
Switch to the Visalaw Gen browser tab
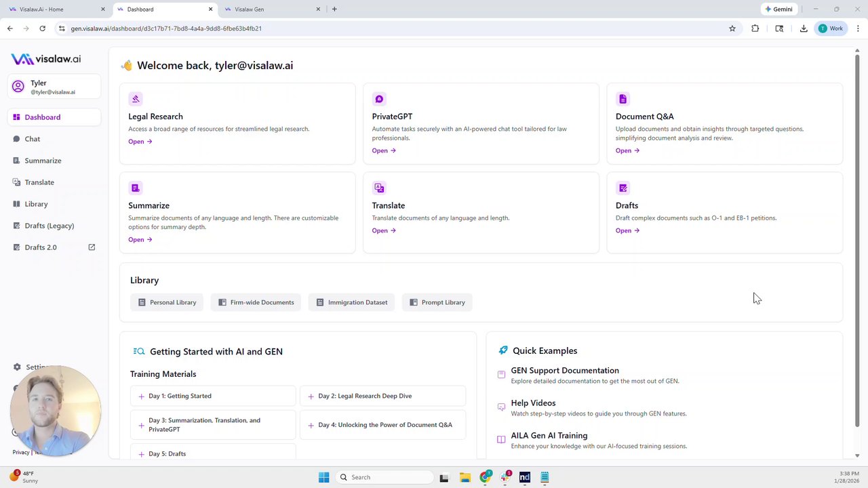coord(271,9)
